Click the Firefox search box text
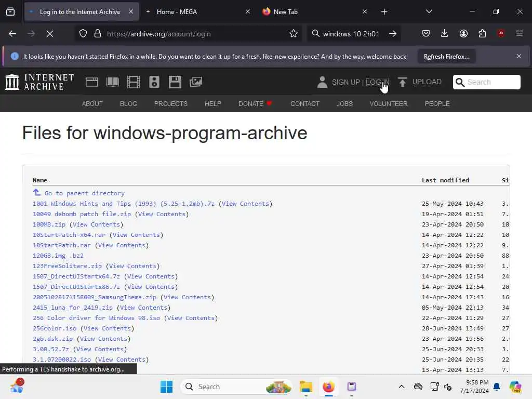532x399 pixels. (351, 34)
